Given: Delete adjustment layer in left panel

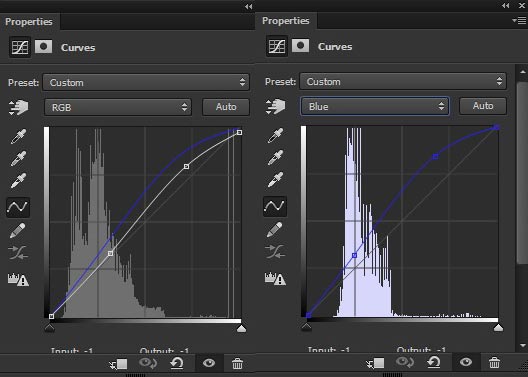Looking at the screenshot, I should (237, 364).
